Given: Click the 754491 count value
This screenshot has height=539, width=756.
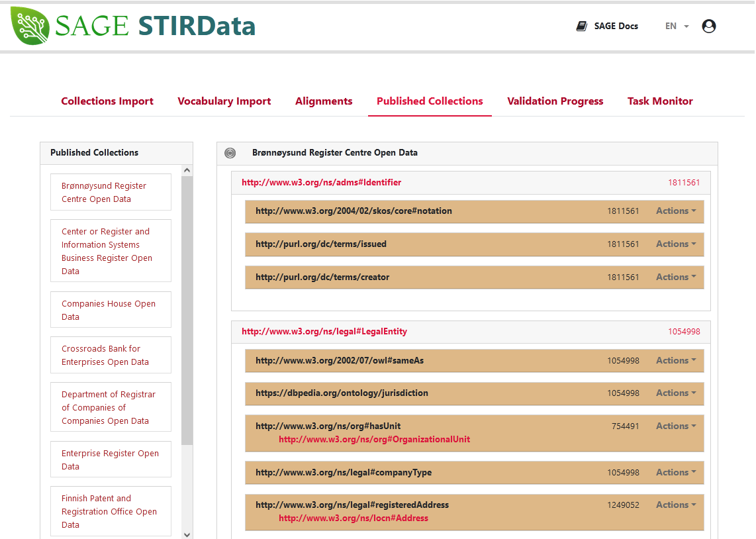Looking at the screenshot, I should pos(626,426).
